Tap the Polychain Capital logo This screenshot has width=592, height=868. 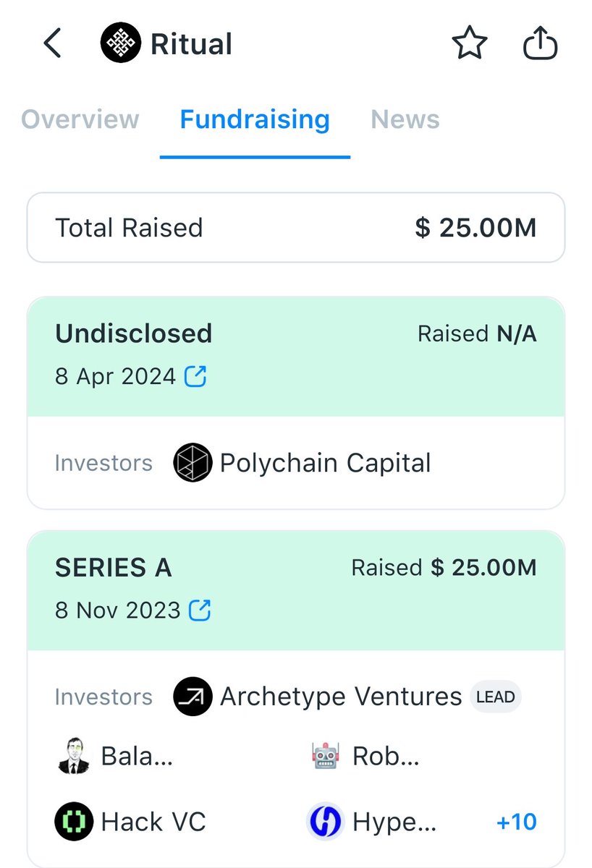click(x=193, y=463)
